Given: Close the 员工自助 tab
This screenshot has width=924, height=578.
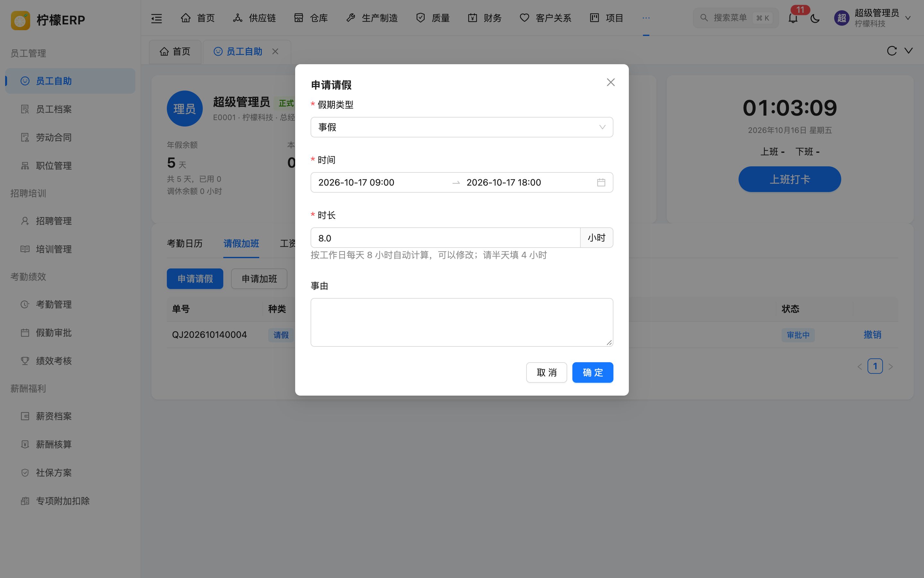Looking at the screenshot, I should click(x=275, y=51).
